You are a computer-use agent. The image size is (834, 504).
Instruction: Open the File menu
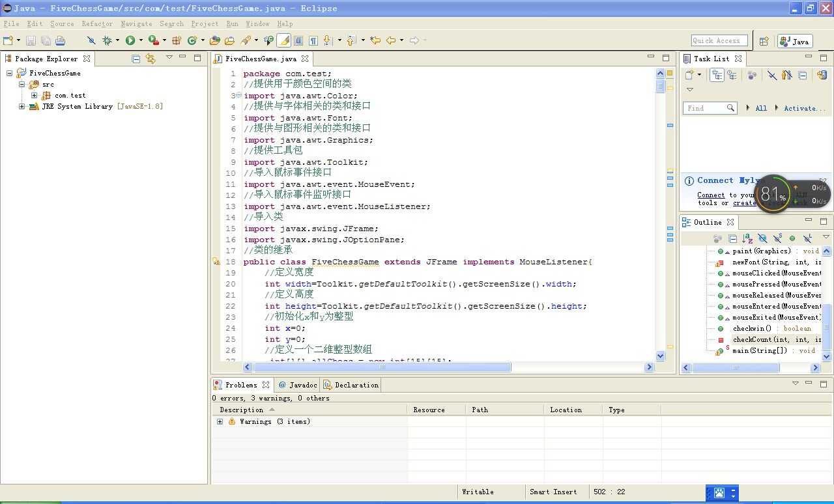(x=12, y=24)
